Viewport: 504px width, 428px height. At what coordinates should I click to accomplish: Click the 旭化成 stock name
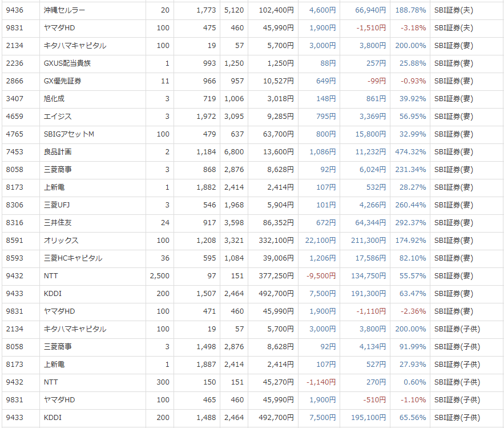(x=54, y=99)
